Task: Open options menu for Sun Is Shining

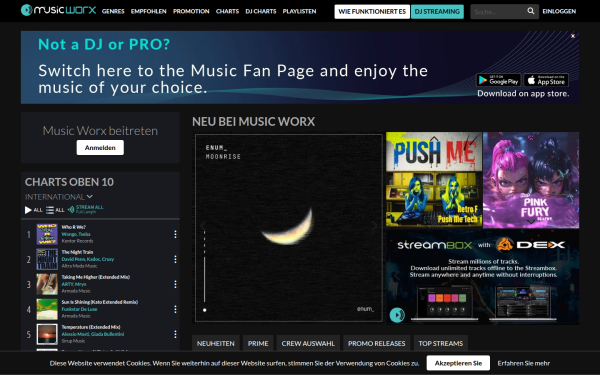Action: tap(175, 309)
